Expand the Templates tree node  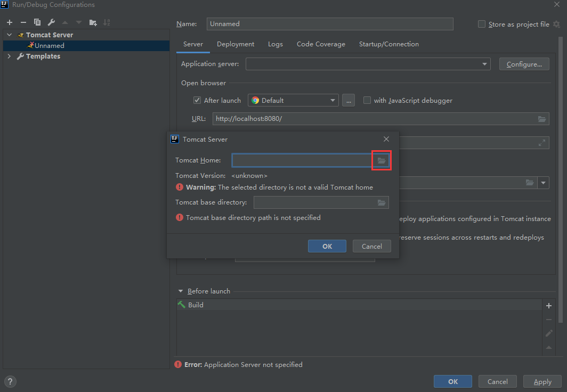[10, 56]
